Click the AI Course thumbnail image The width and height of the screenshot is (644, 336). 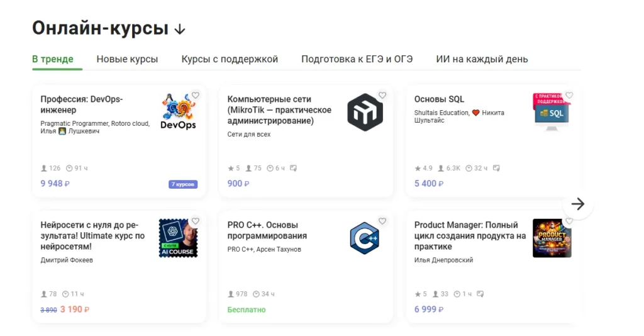(178, 238)
